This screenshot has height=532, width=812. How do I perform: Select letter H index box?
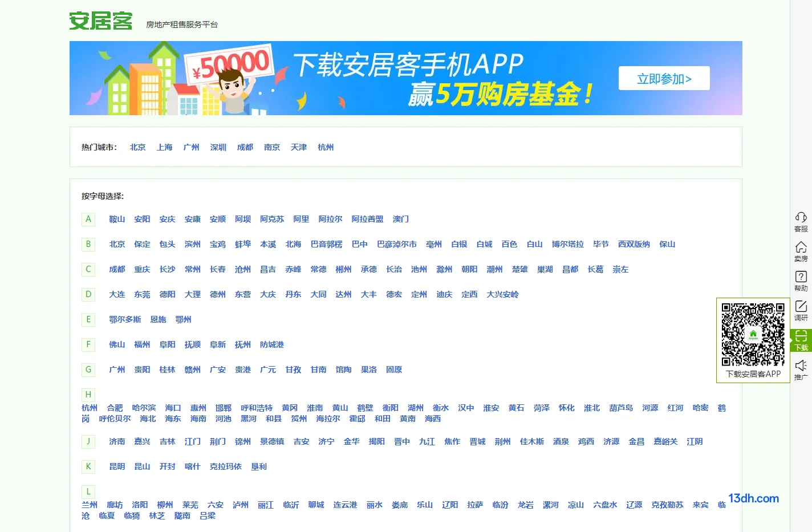[x=88, y=395]
